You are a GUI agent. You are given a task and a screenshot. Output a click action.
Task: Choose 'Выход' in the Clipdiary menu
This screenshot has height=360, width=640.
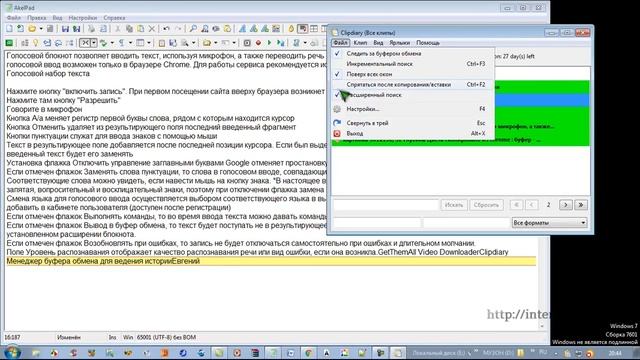(413, 133)
